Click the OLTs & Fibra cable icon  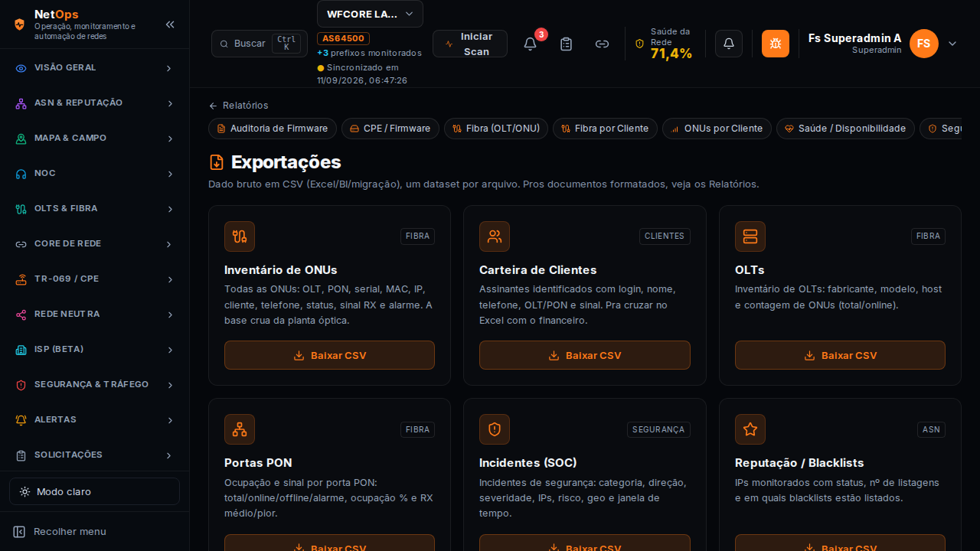(x=21, y=209)
